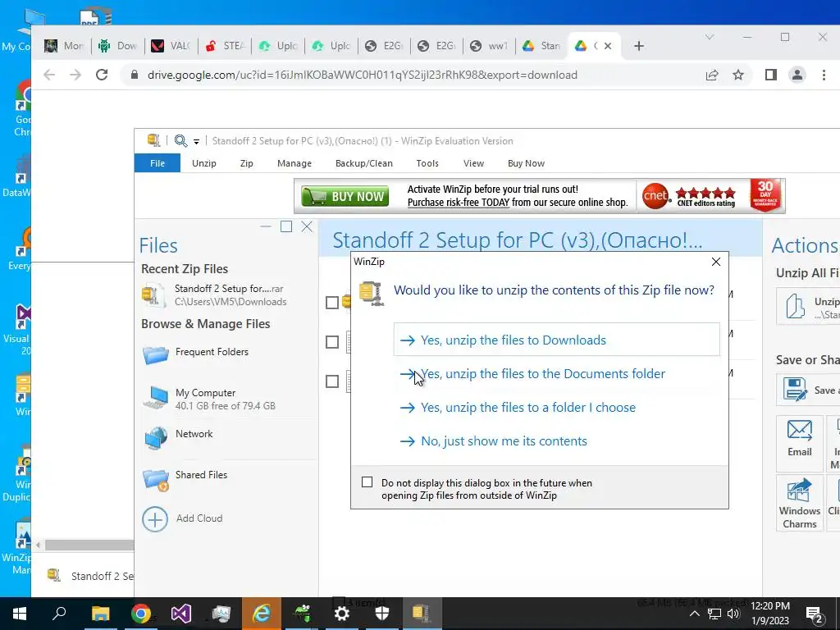The width and height of the screenshot is (840, 630).
Task: Click the Unzip action document icon
Action: click(x=796, y=307)
